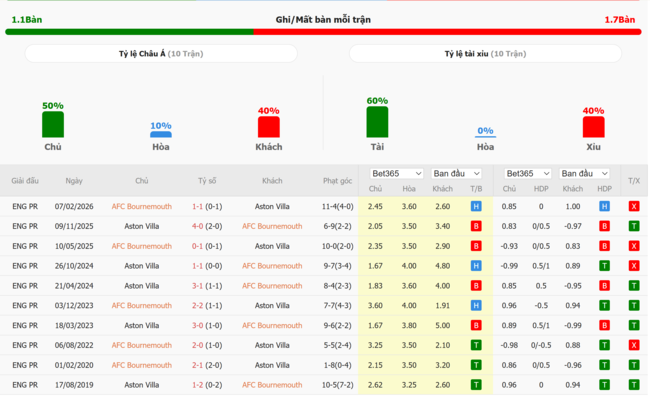Viewport: 650px width, 398px height.
Task: Click ENG PR league in 03/12/2023 row
Action: click(25, 306)
